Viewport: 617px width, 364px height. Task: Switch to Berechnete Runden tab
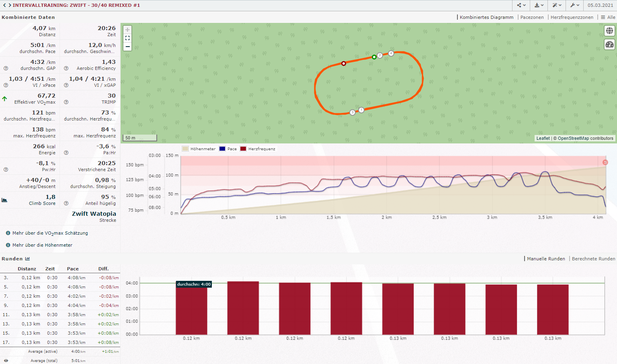point(593,259)
